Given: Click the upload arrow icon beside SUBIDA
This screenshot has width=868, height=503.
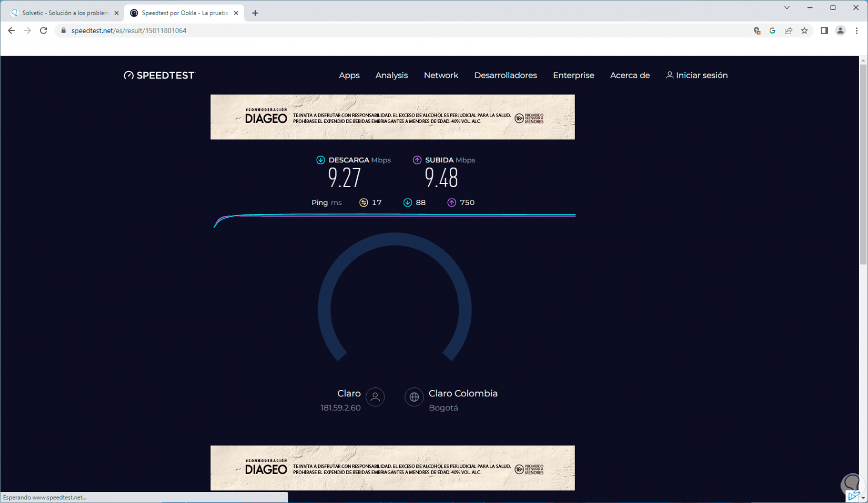Looking at the screenshot, I should click(x=417, y=160).
